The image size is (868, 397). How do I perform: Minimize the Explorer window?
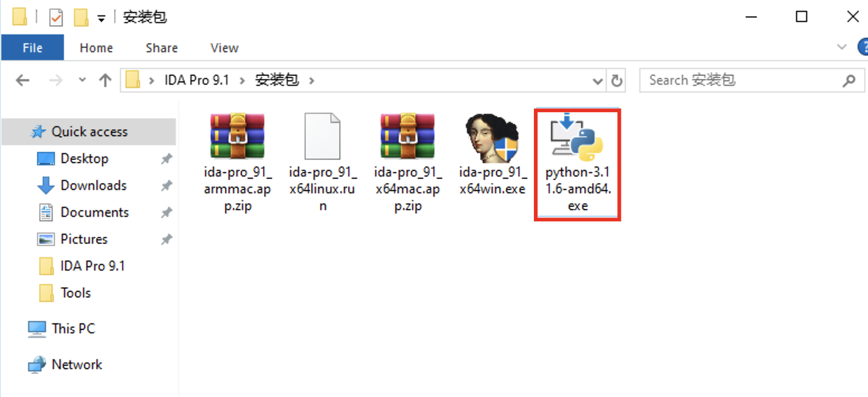pyautogui.click(x=750, y=17)
